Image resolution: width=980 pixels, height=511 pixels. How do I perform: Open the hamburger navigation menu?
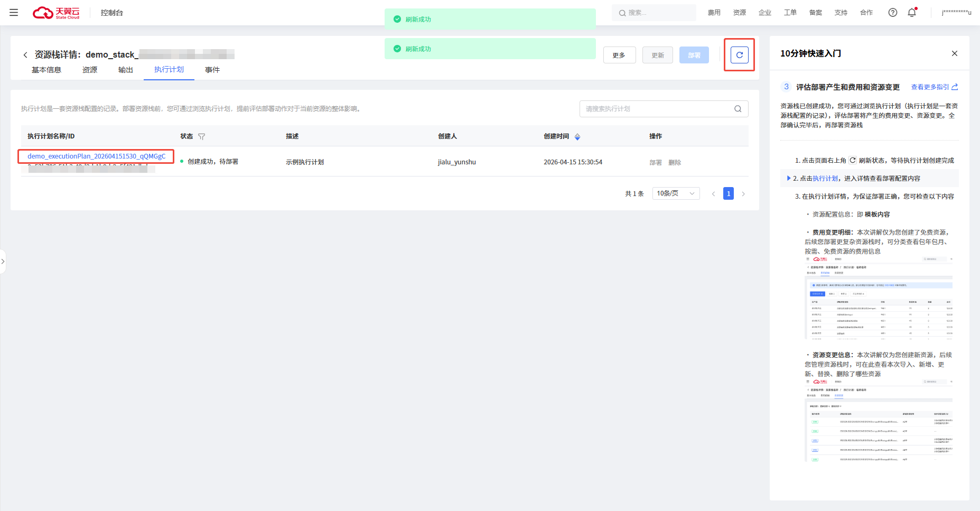tap(14, 13)
